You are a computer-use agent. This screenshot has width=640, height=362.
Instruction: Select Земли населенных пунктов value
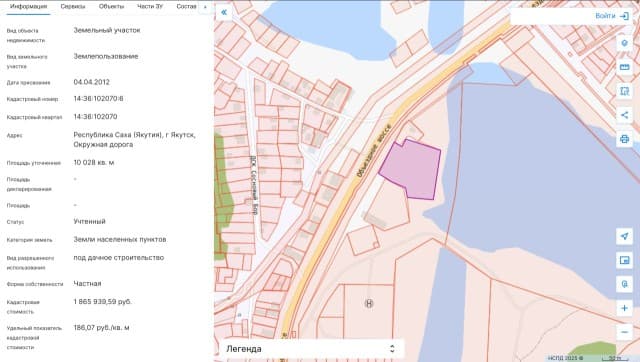[120, 239]
